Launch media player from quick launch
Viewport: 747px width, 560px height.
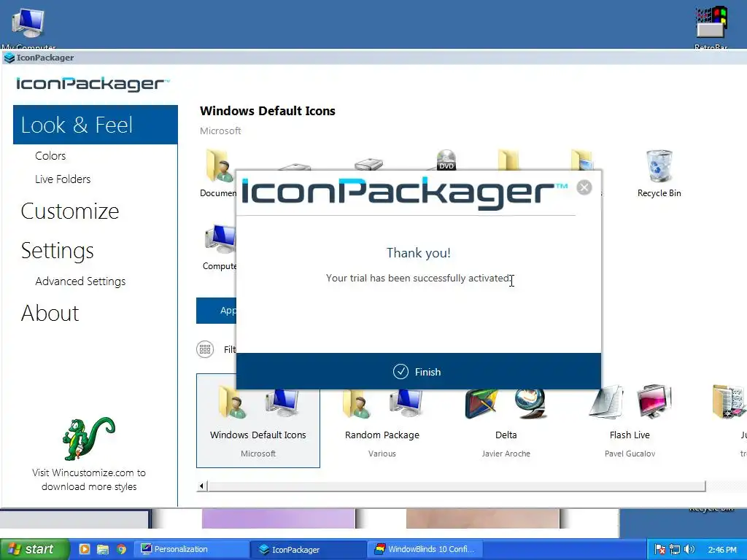85,549
